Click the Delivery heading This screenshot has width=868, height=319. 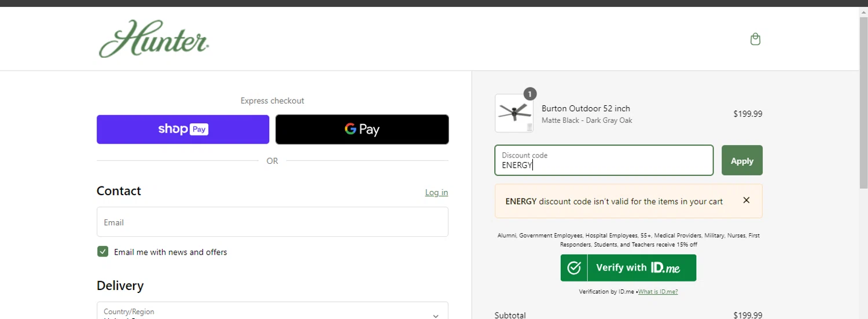[x=120, y=285]
